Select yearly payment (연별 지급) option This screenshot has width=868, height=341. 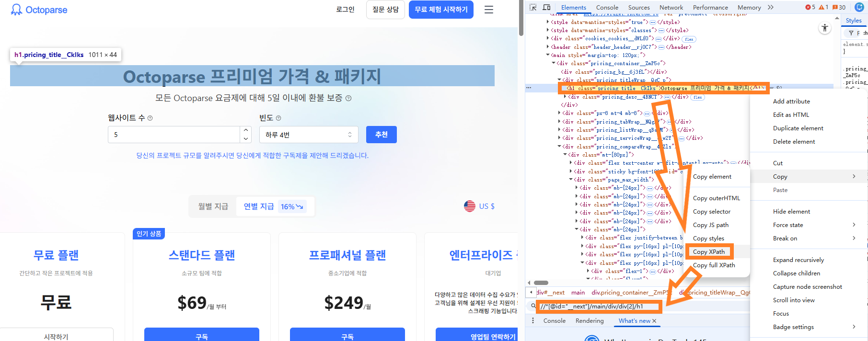pyautogui.click(x=259, y=206)
